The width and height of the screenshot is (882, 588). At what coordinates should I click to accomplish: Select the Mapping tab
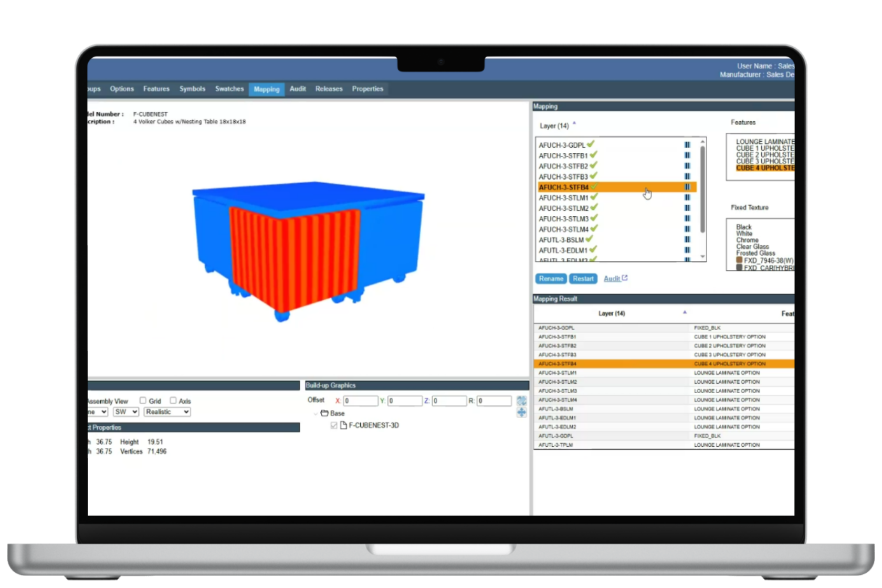point(267,89)
